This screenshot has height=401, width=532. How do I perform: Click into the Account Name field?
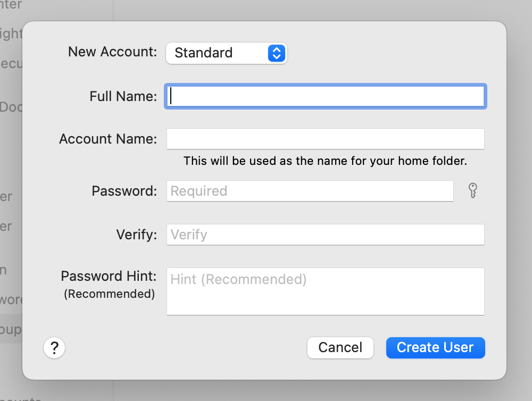point(326,139)
